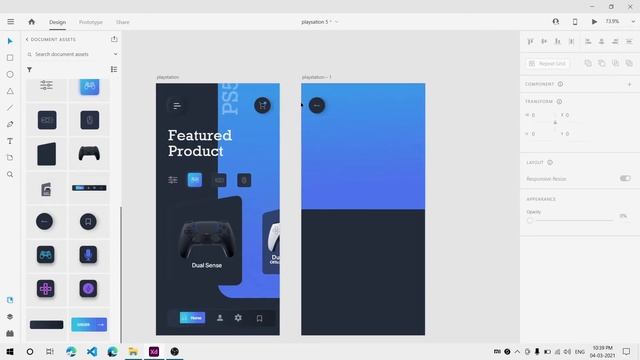
Task: Open the notification center icon
Action: [x=626, y=351]
